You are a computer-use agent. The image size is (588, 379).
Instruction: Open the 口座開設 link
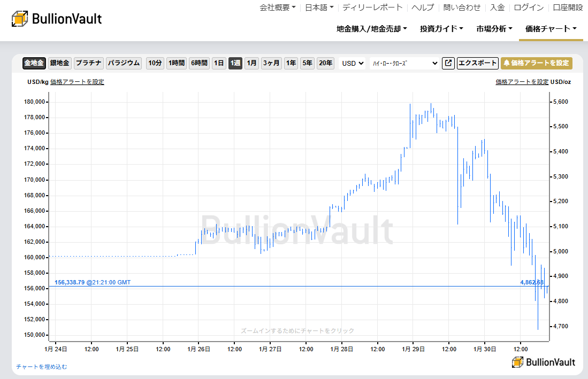[x=568, y=8]
